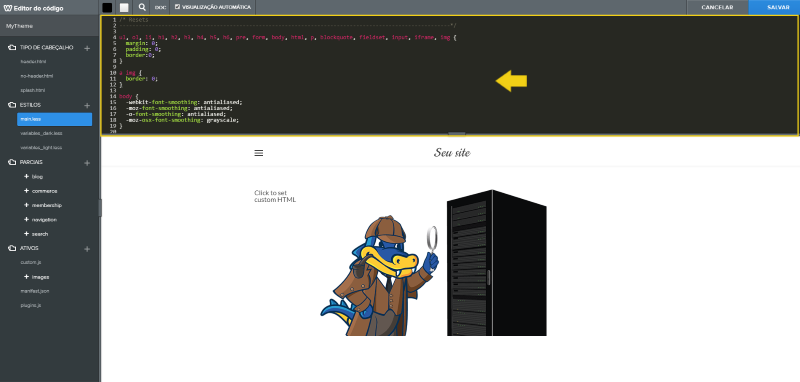Screen dimensions: 800x382
Task: Switch to the light editor theme swatch
Action: pos(124,8)
